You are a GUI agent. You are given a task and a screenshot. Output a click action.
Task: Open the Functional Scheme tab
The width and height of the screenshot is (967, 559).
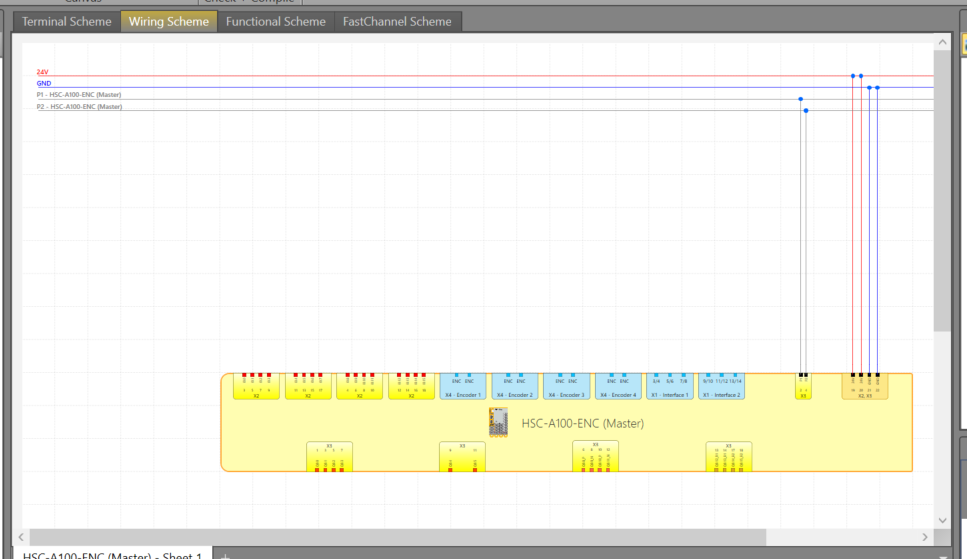[x=276, y=22]
